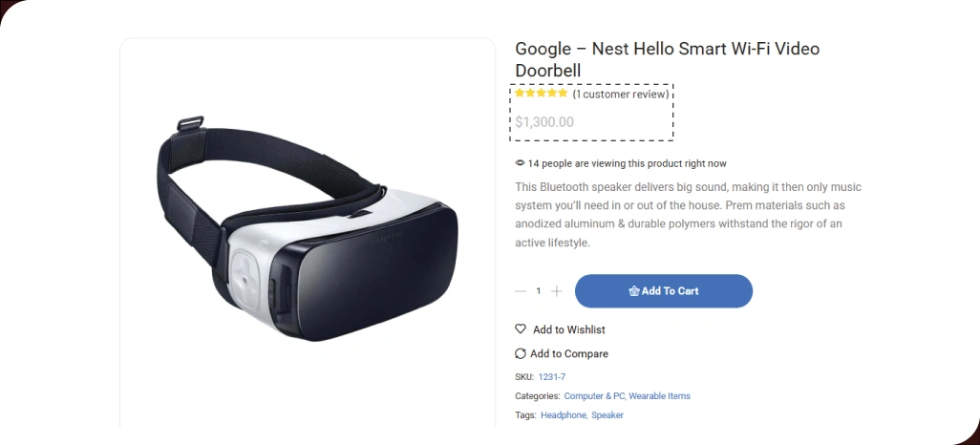Click the SKU number 1231-7
Screen dimensions: 980x445
(552, 377)
